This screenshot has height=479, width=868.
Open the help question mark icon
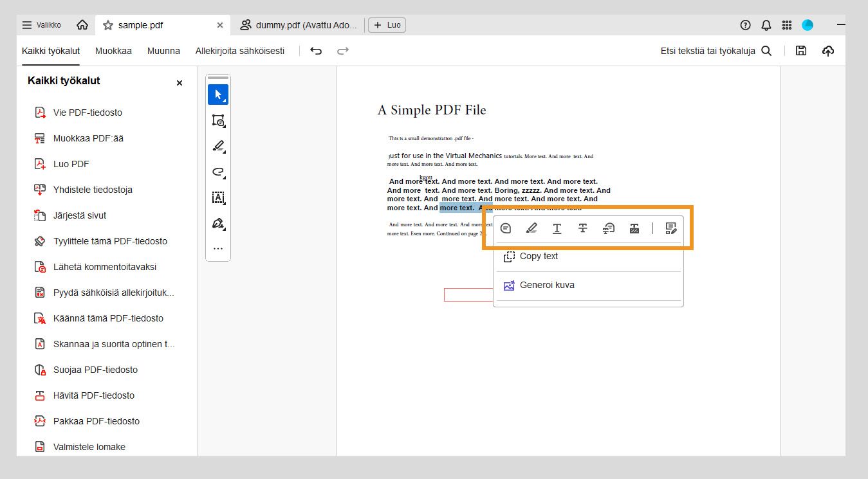point(746,25)
